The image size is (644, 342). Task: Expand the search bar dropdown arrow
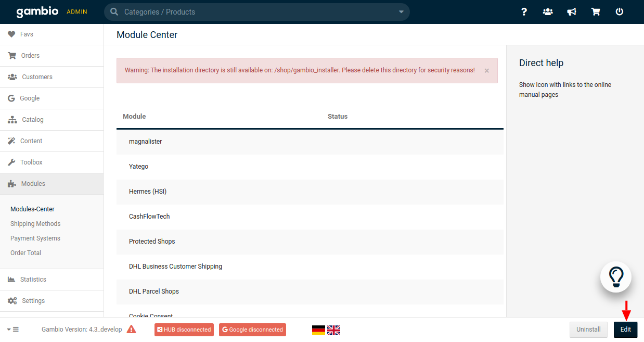[401, 12]
